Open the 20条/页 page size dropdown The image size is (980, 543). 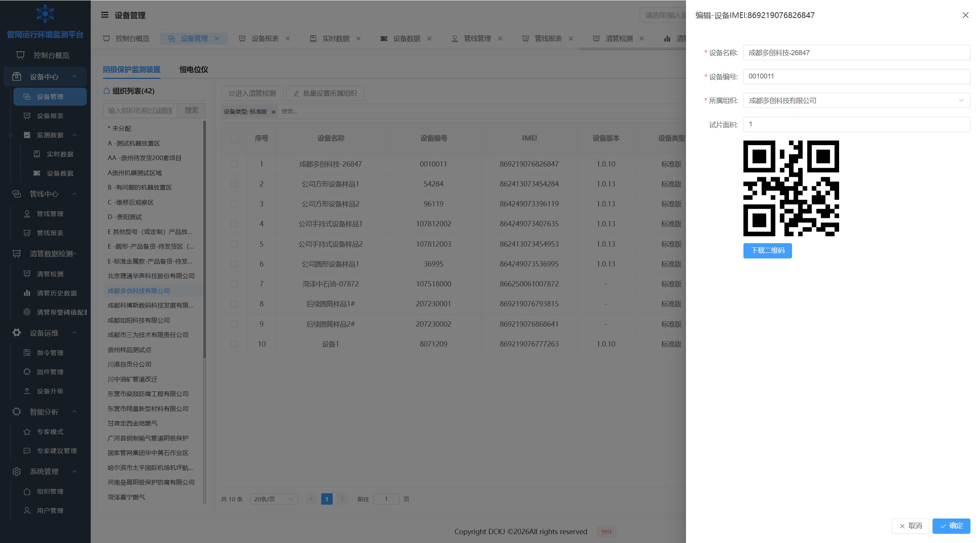coord(274,499)
